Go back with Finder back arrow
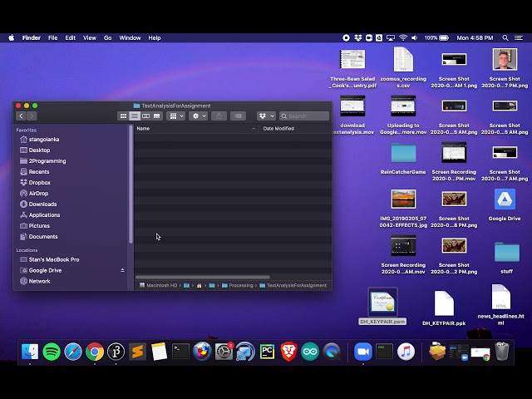This screenshot has height=399, width=532. (21, 116)
